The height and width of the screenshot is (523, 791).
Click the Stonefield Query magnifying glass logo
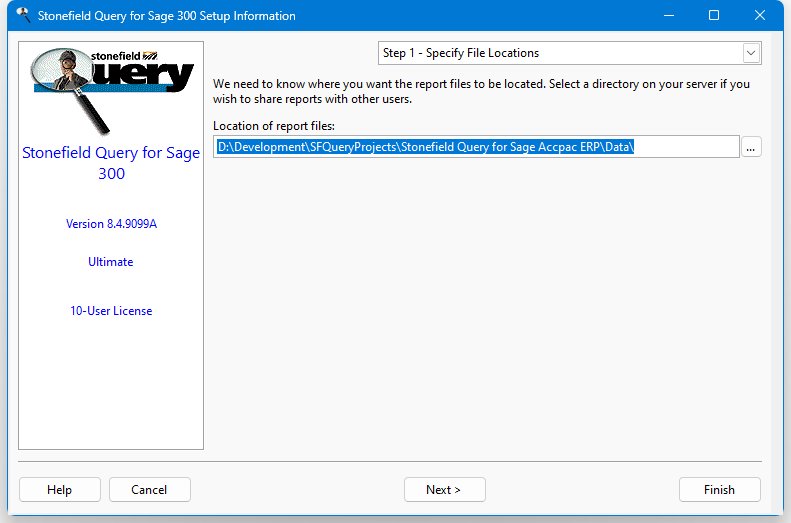tap(111, 91)
